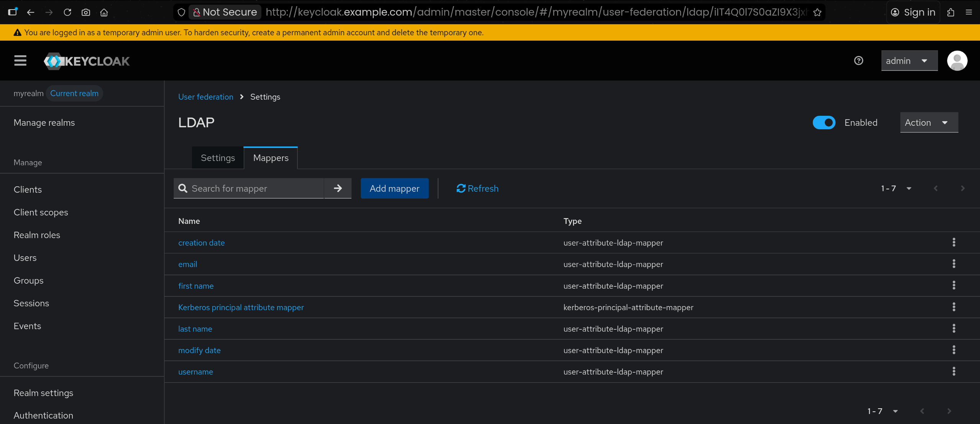Open the email mapper link
The width and height of the screenshot is (980, 424).
(x=187, y=264)
